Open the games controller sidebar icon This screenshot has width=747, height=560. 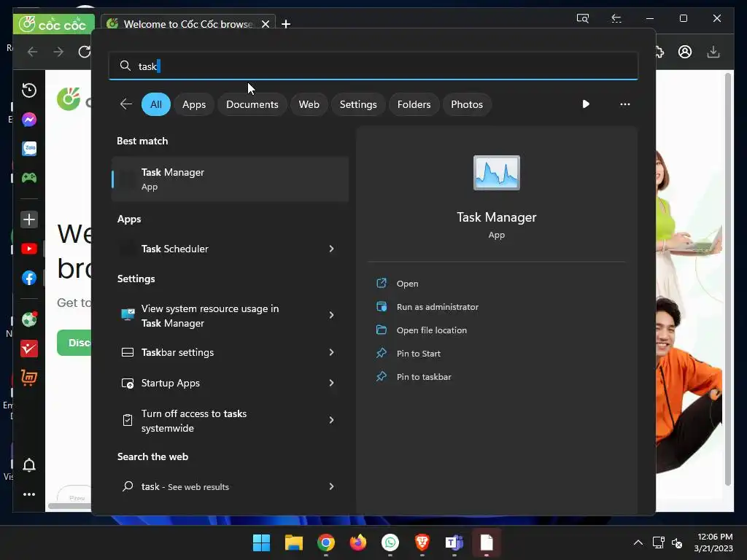click(x=29, y=178)
